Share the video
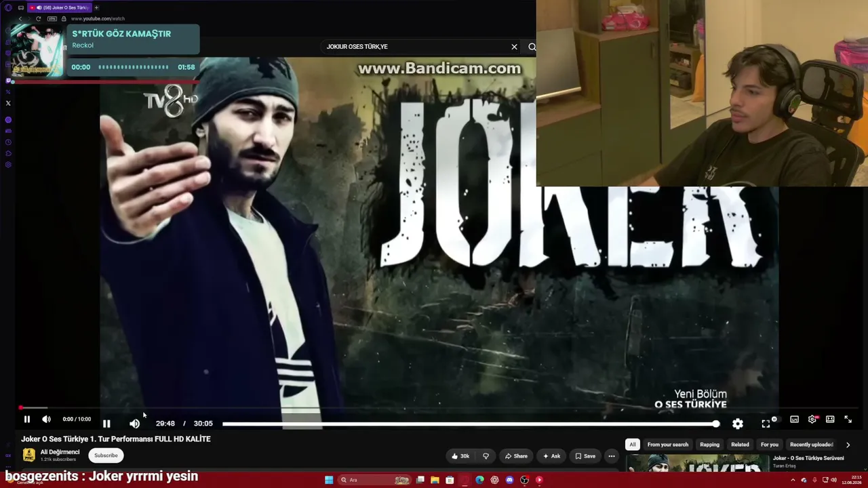The image size is (868, 488). click(515, 456)
